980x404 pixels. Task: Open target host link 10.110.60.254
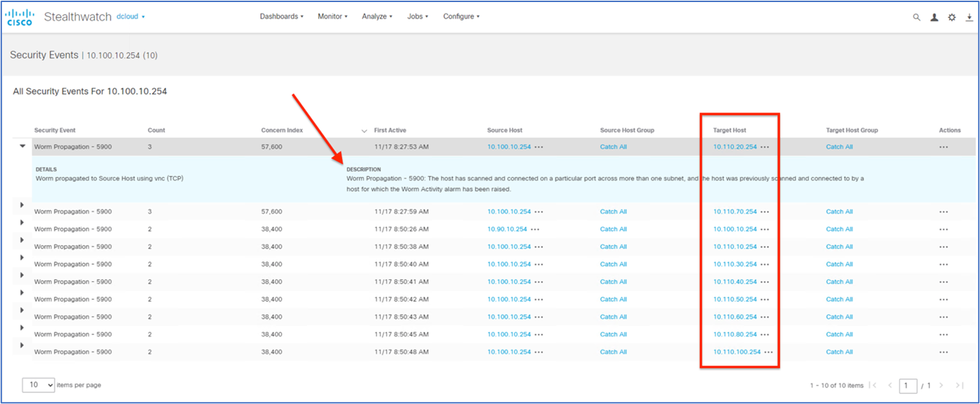tap(735, 317)
